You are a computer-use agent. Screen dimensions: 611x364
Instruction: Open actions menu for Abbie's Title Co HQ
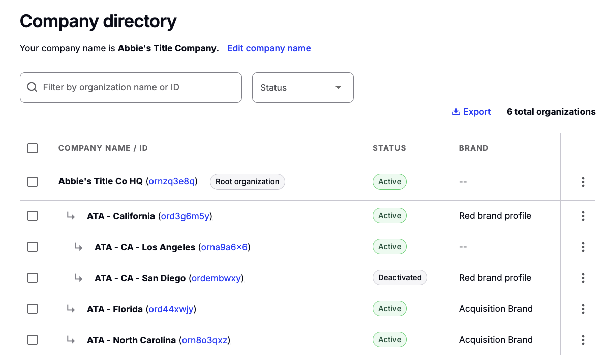[583, 182]
